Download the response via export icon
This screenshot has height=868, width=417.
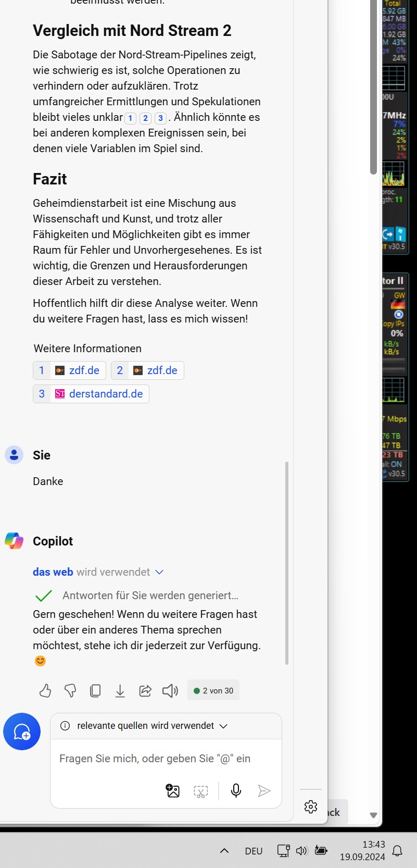click(120, 691)
